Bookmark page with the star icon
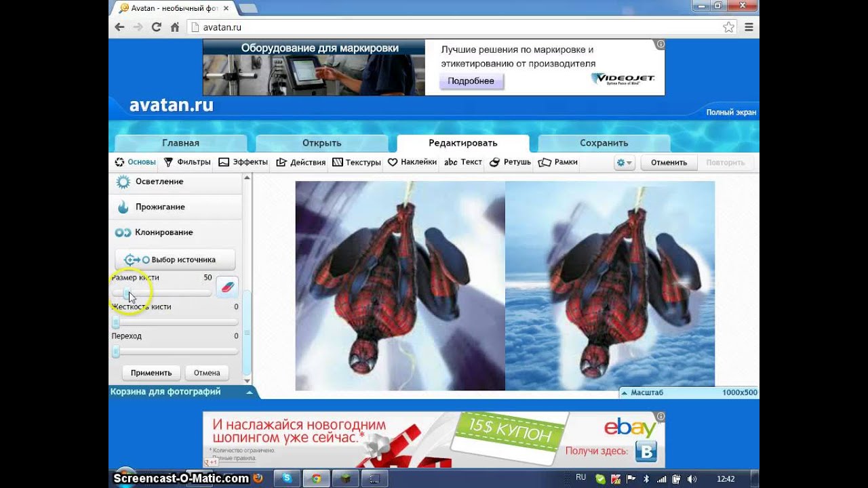The image size is (868, 488). [728, 27]
